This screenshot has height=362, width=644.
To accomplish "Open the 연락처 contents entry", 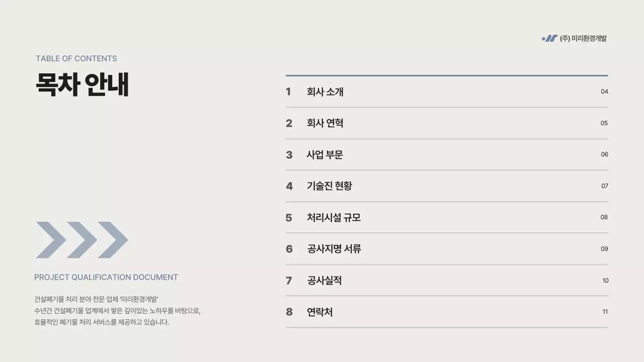I will 319,312.
